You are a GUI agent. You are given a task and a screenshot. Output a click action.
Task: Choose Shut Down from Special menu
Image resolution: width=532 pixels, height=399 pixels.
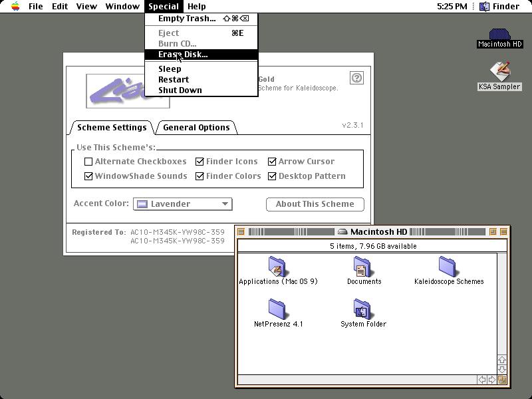tap(201, 90)
